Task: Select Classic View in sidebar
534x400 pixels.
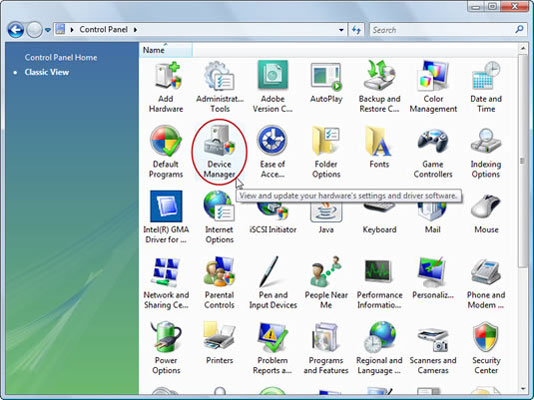Action: click(47, 72)
